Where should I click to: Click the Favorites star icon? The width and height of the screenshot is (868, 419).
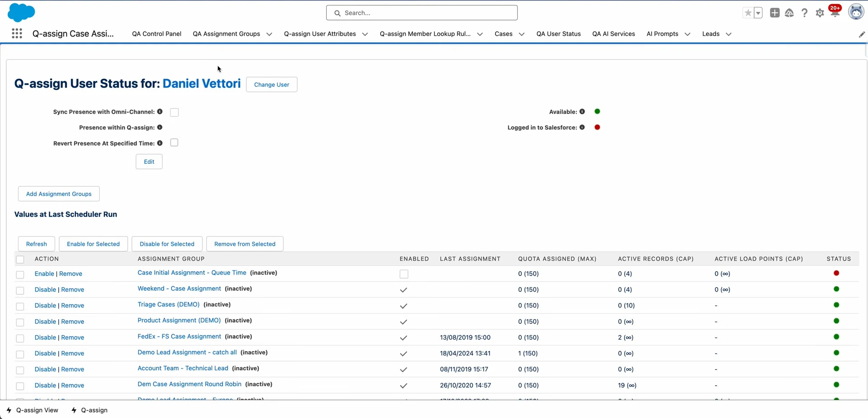(747, 13)
